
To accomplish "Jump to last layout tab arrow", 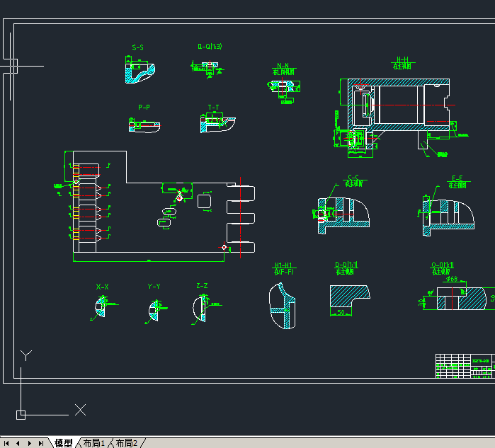I will pyautogui.click(x=41, y=443).
